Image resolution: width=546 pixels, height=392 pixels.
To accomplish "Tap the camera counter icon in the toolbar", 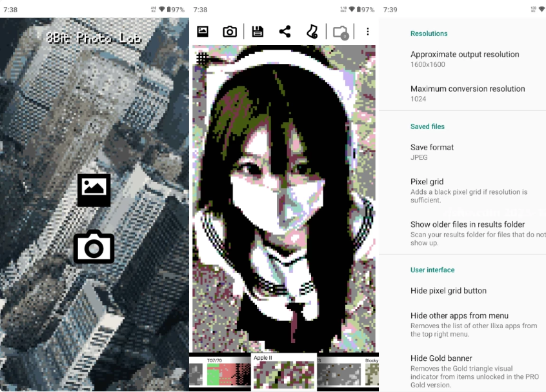I will coord(340,31).
